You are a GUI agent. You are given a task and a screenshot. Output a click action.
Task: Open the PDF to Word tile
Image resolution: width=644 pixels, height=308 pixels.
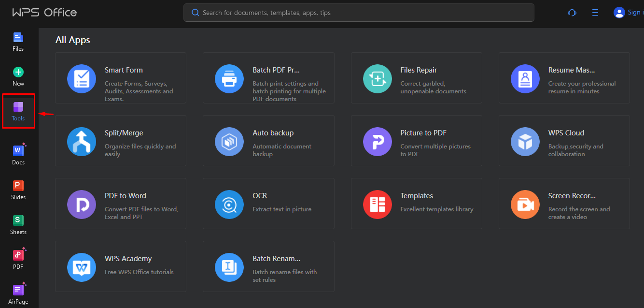tap(121, 204)
